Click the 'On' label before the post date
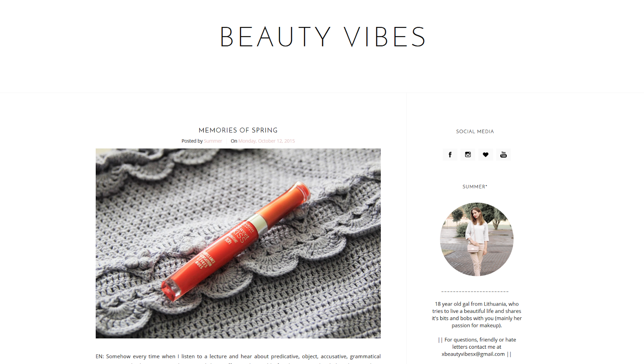 pyautogui.click(x=234, y=141)
